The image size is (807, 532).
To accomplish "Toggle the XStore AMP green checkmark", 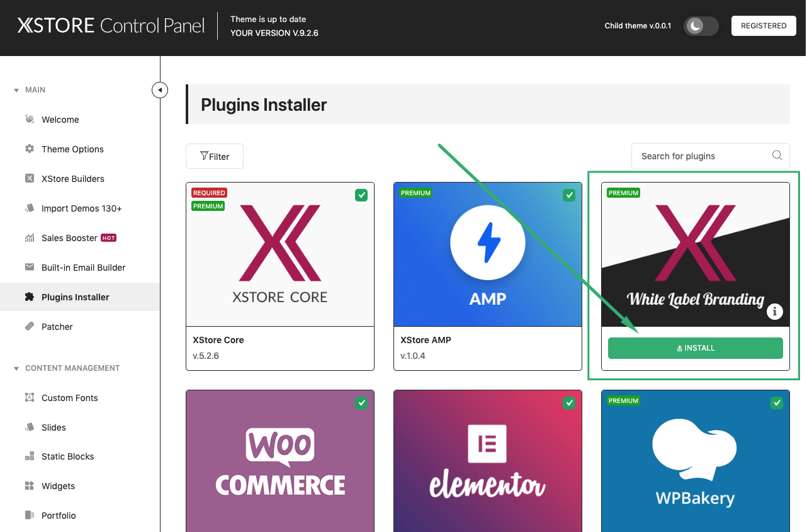I will pyautogui.click(x=569, y=195).
